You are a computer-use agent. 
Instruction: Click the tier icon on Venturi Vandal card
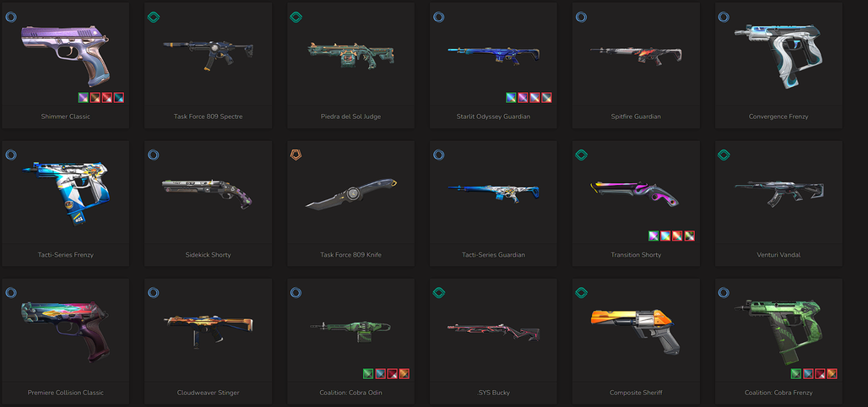click(x=724, y=155)
